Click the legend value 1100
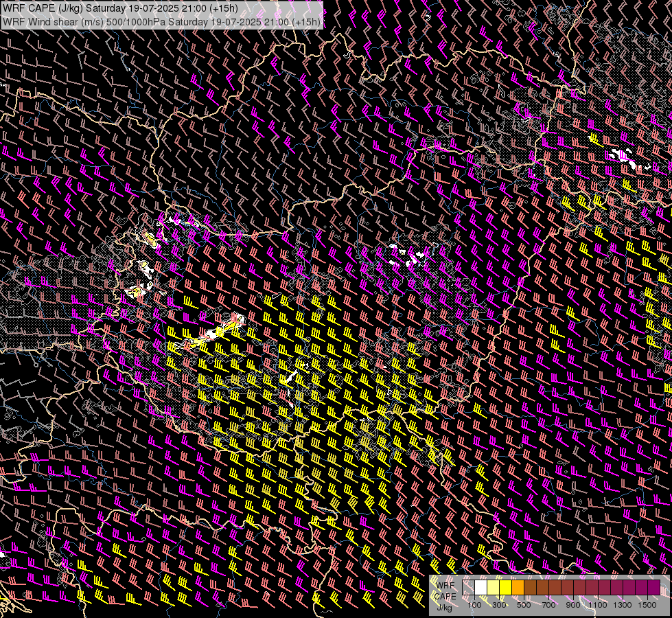Image resolution: width=672 pixels, height=618 pixels. pyautogui.click(x=597, y=605)
